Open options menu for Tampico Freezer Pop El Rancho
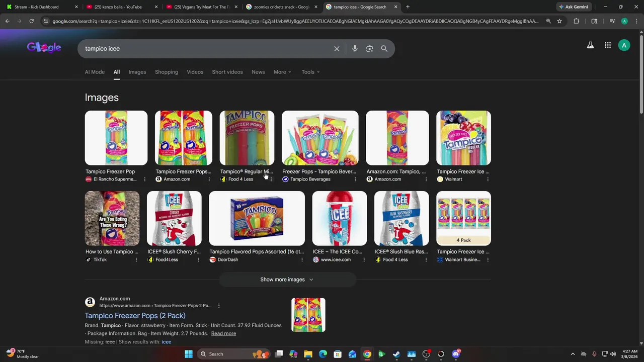644x362 pixels. coord(145,179)
